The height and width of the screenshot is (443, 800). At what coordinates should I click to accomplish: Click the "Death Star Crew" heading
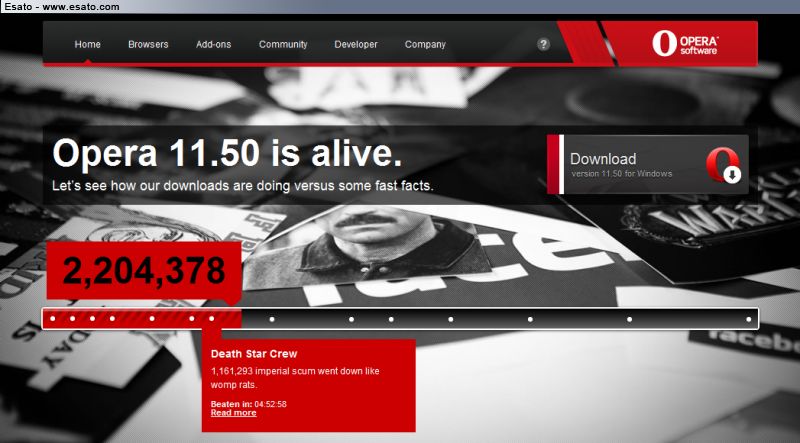coord(254,354)
